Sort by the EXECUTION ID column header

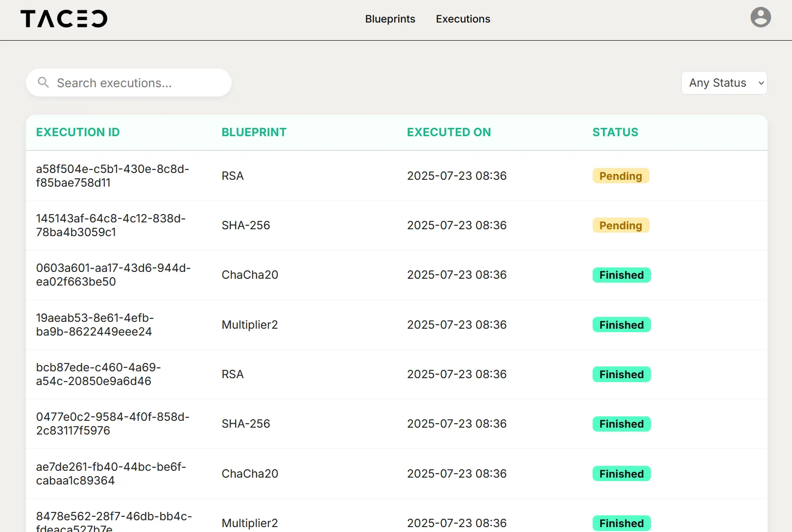tap(77, 132)
